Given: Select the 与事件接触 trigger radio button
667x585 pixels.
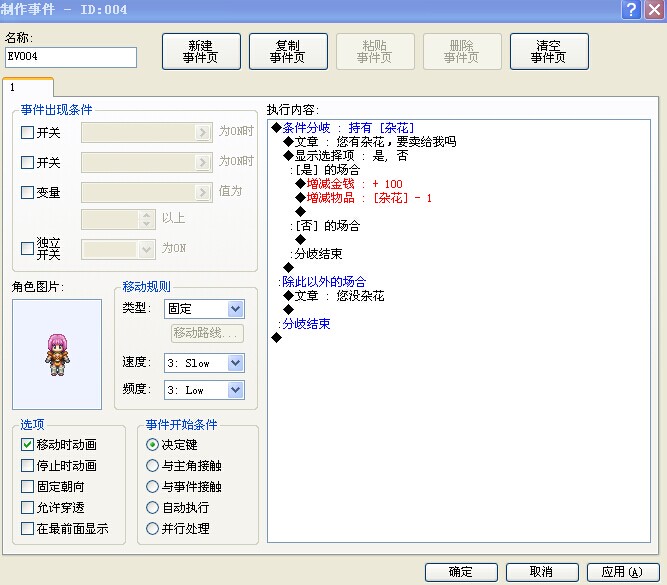Looking at the screenshot, I should tap(152, 486).
